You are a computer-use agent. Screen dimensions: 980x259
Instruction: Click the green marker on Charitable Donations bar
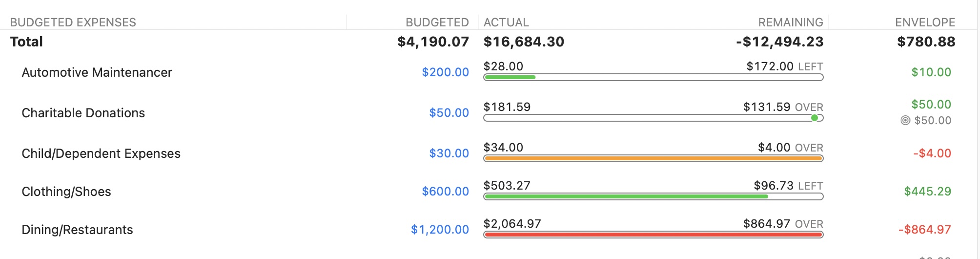[x=814, y=118]
